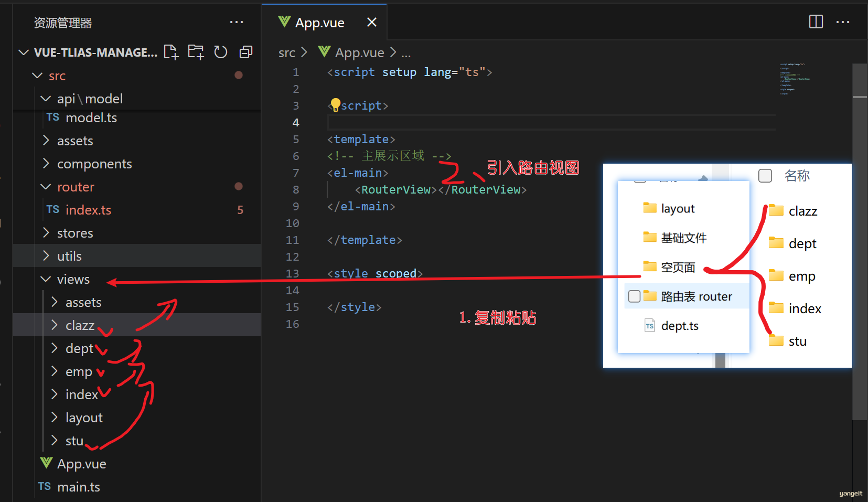Expand the utils folder
The image size is (868, 502).
(46, 256)
